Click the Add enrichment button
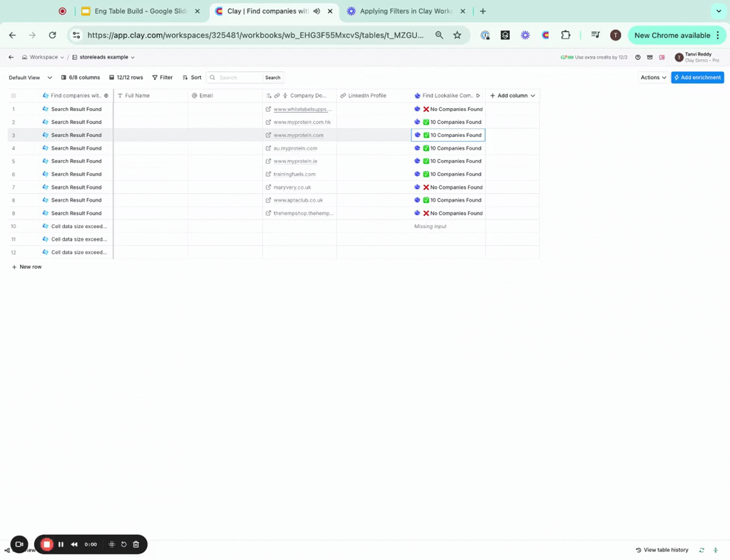730x560 pixels. pyautogui.click(x=697, y=78)
